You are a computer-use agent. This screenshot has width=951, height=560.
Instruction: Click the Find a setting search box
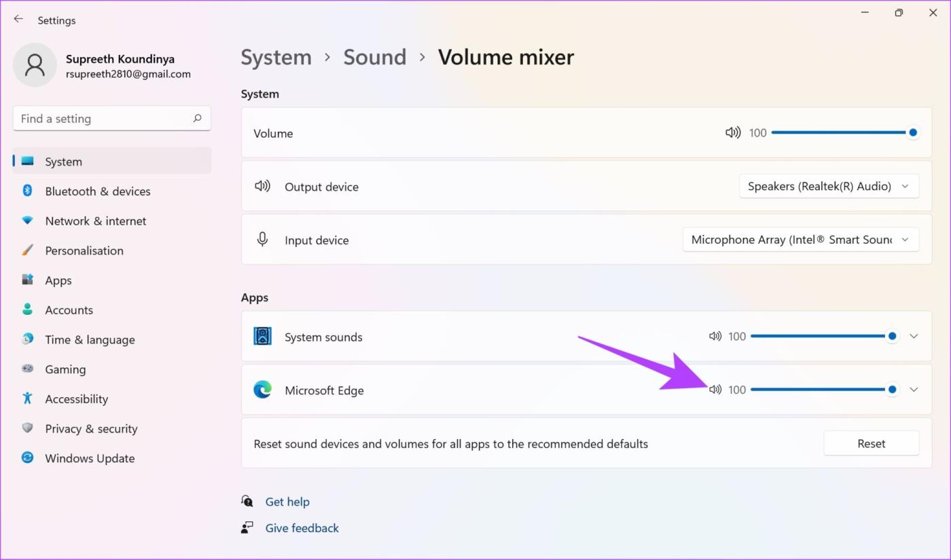click(x=112, y=118)
